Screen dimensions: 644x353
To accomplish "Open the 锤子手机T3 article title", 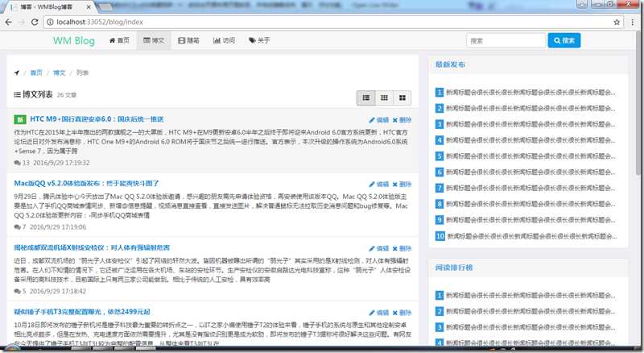I will click(x=82, y=312).
